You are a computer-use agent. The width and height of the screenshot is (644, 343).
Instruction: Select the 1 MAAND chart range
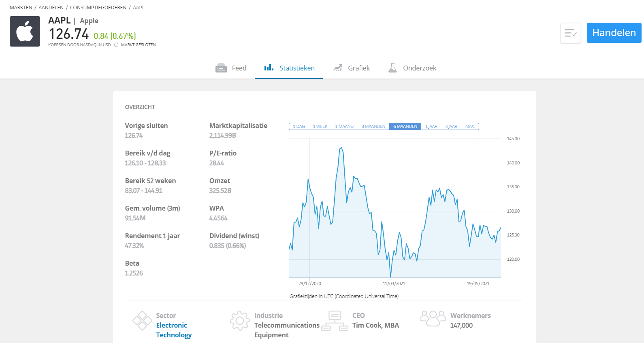(344, 126)
